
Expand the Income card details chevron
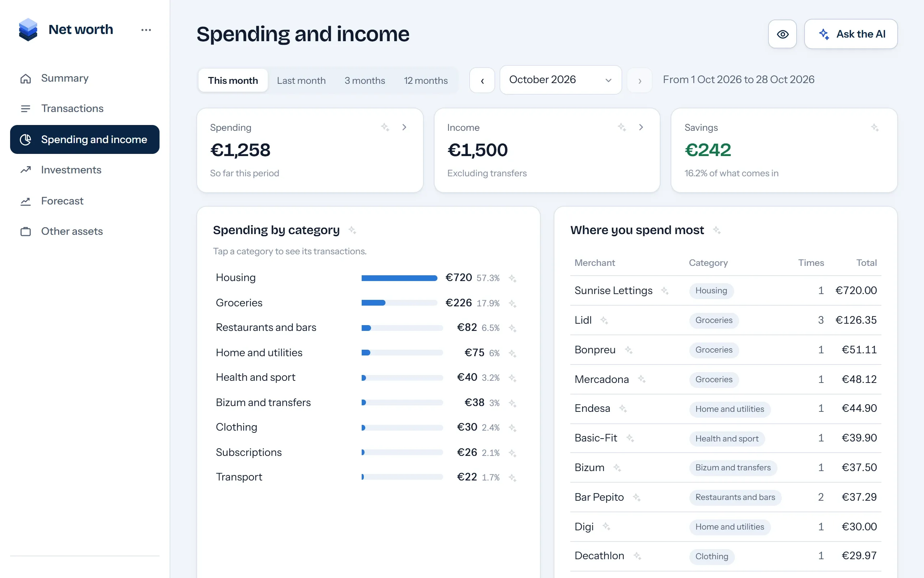pyautogui.click(x=641, y=127)
